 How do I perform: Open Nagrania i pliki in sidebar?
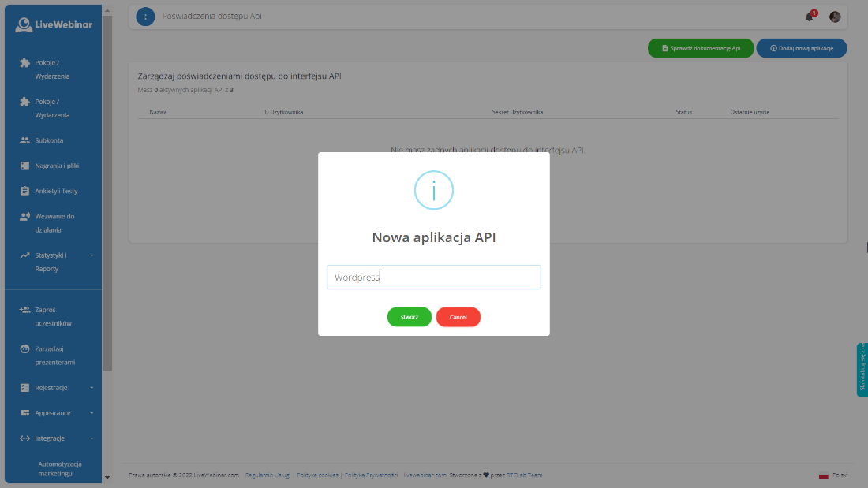[x=57, y=166]
